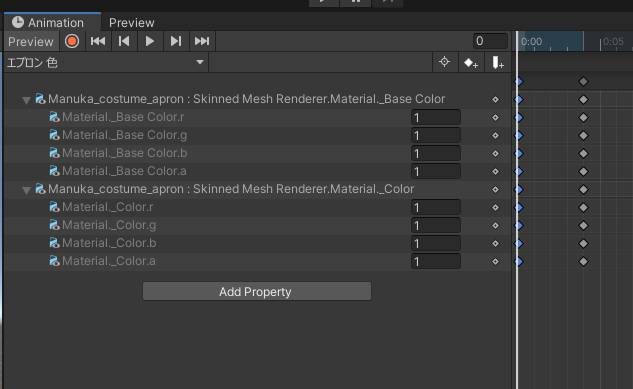Go to the end of the clip
This screenshot has height=389, width=633.
pos(202,41)
